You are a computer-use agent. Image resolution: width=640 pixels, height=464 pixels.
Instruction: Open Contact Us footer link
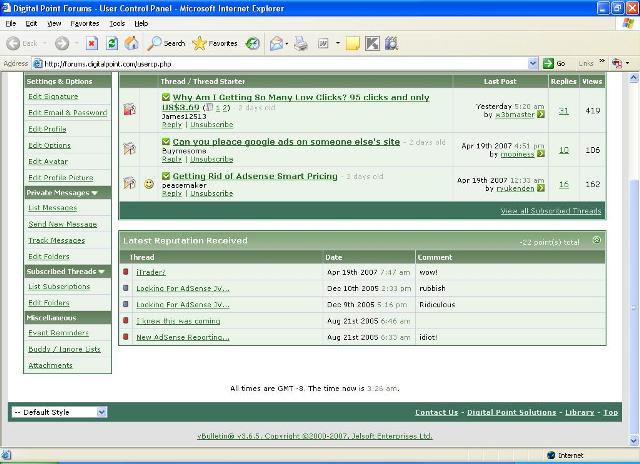pos(436,412)
